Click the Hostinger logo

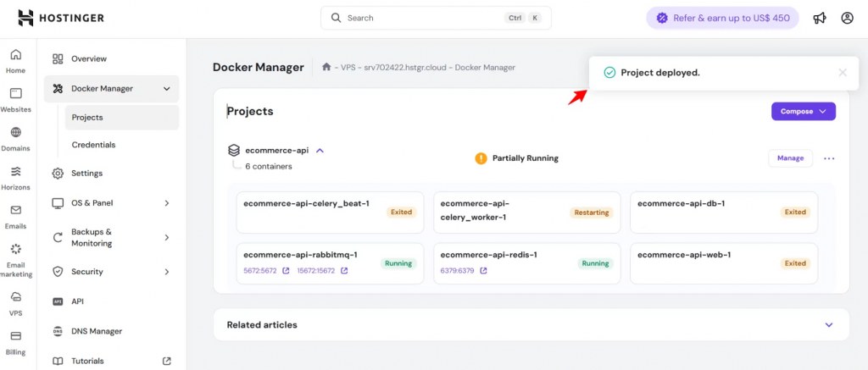(61, 18)
